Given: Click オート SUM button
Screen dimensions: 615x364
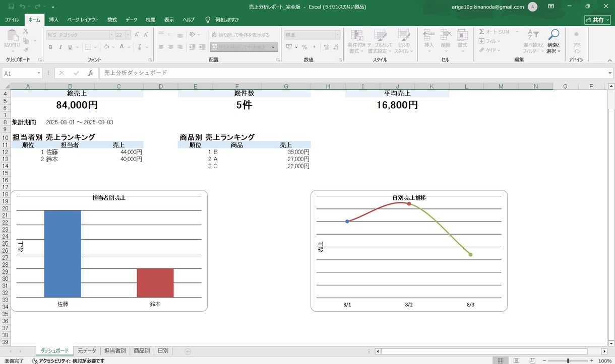Looking at the screenshot, I should [494, 32].
